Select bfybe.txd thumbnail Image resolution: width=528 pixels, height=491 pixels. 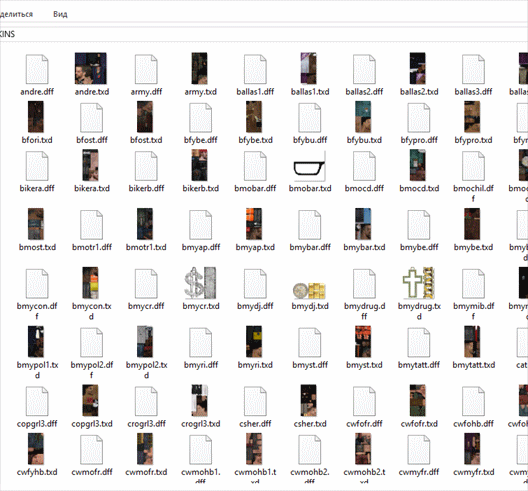(254, 117)
